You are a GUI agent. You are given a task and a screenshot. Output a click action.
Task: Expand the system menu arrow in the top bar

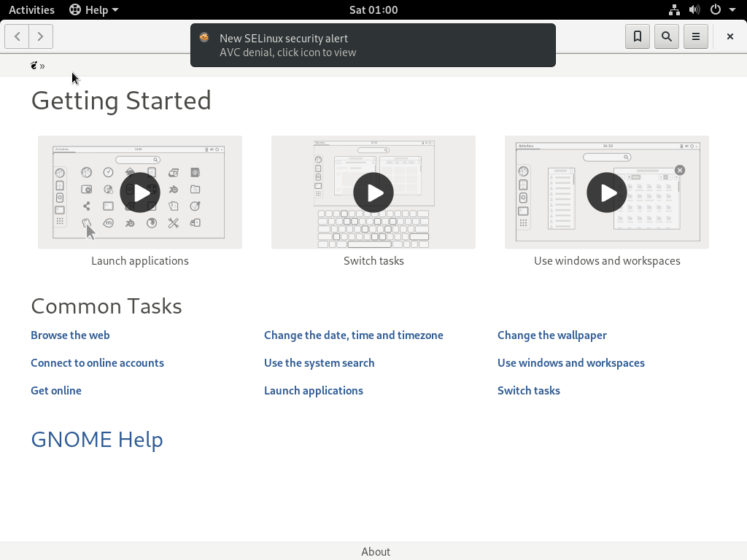coord(732,9)
